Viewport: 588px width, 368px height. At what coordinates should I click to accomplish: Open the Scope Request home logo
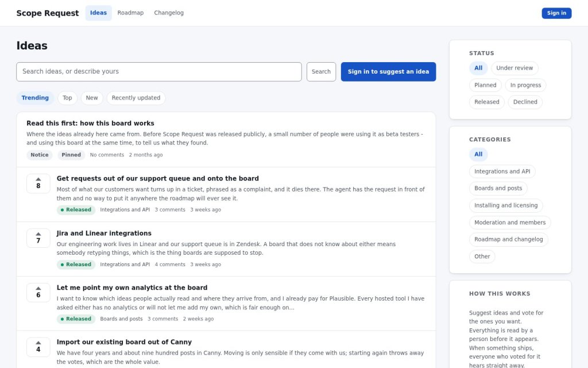48,13
